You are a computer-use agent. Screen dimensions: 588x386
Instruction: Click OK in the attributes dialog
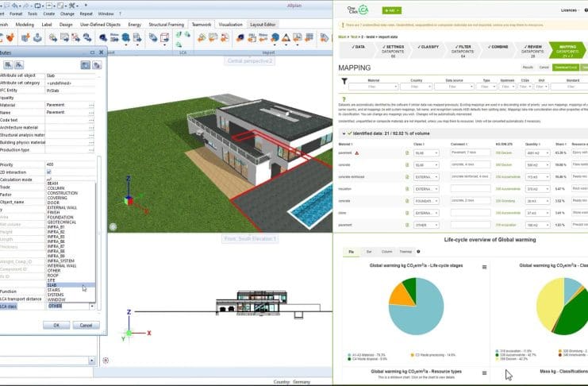(x=56, y=325)
